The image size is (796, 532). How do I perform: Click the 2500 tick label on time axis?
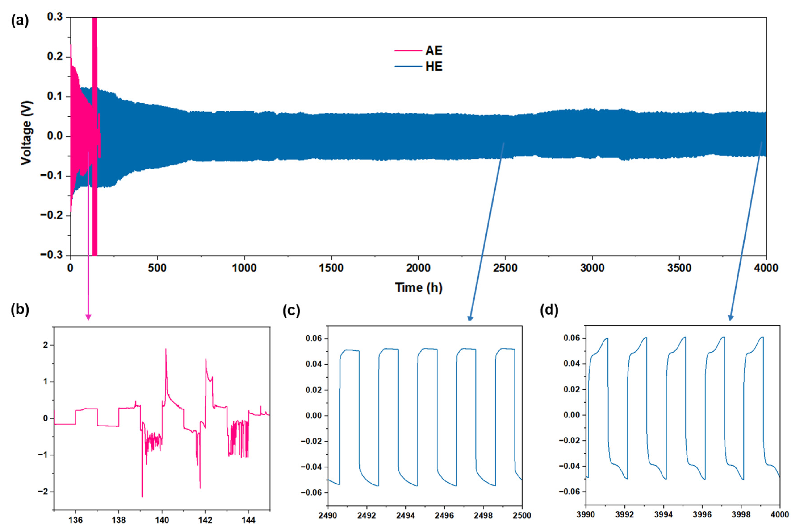point(505,268)
